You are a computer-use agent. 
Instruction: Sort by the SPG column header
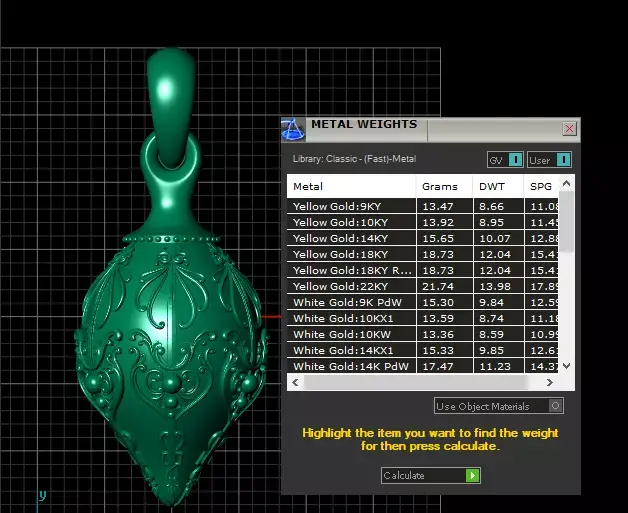541,187
